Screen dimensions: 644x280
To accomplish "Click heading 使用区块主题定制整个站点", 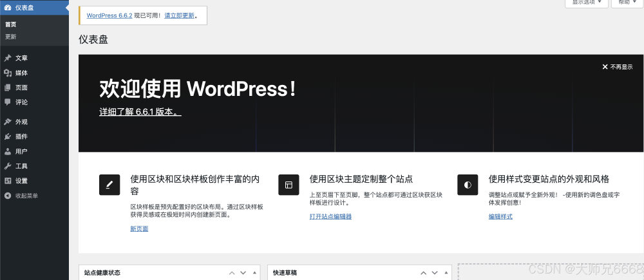I will 361,179.
